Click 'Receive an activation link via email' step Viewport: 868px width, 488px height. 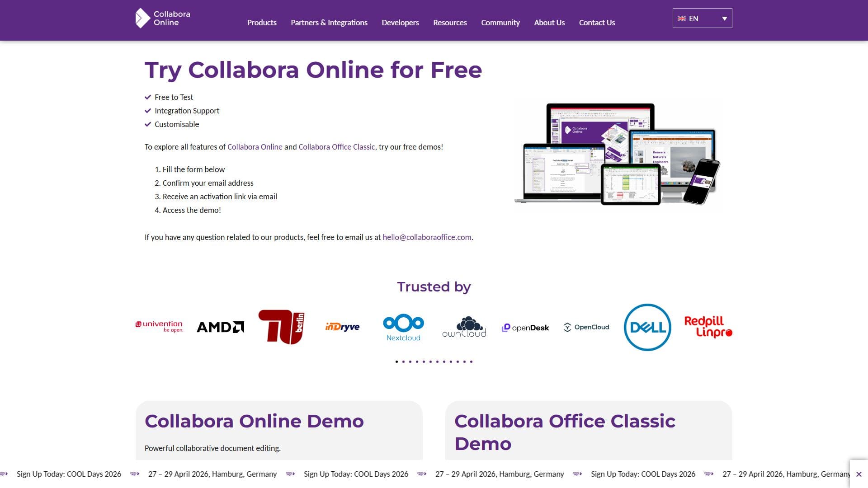pyautogui.click(x=220, y=197)
